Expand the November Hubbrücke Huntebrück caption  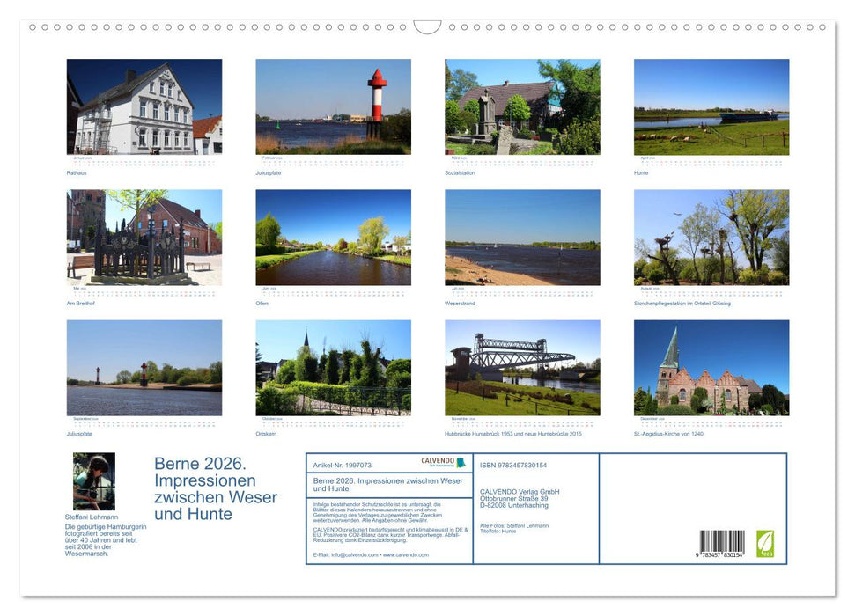pyautogui.click(x=512, y=433)
